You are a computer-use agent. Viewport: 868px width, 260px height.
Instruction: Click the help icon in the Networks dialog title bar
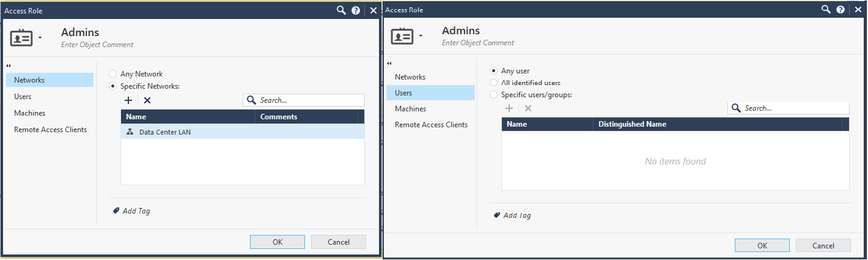[356, 10]
